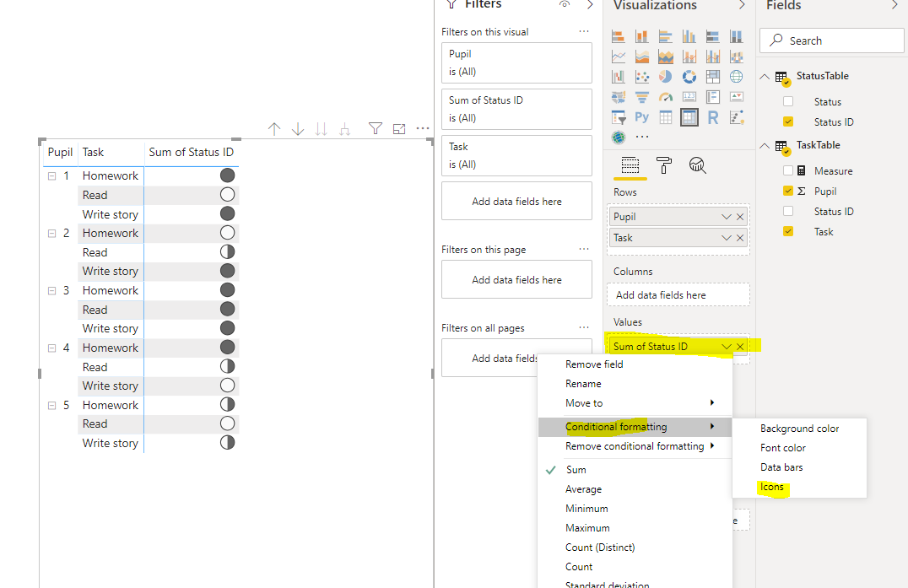Select Data bars formatting option
This screenshot has height=588, width=908.
(x=781, y=467)
